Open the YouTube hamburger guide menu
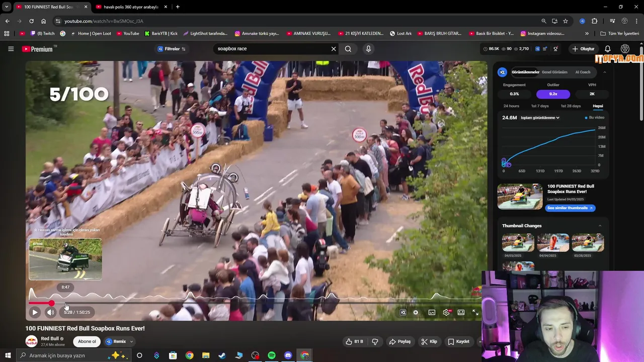 coord(11,49)
